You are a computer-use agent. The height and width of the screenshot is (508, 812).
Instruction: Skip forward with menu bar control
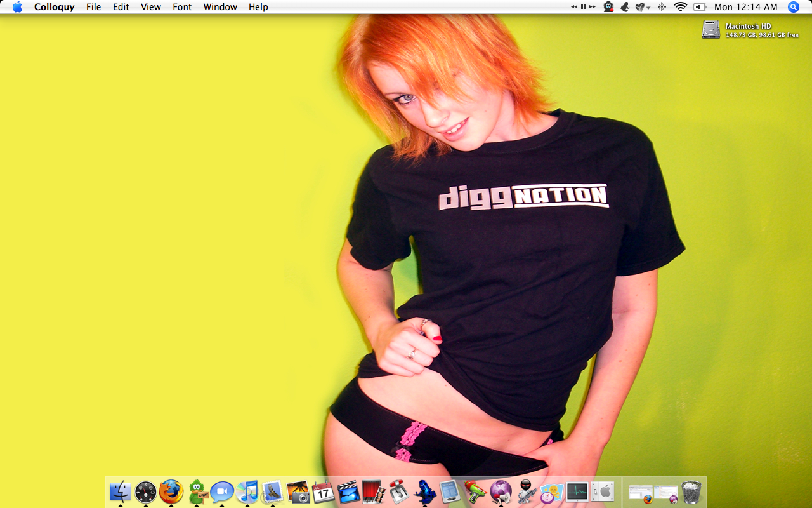pos(592,7)
